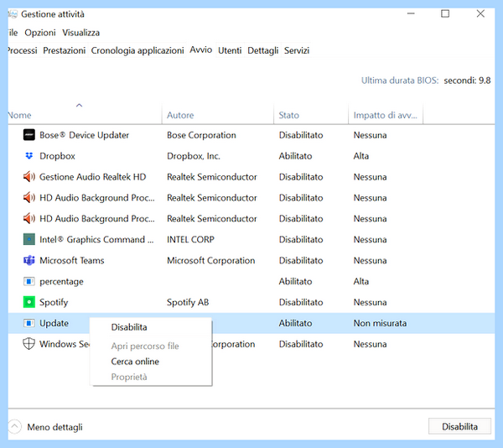Minimize the Gestione attività window

click(411, 13)
